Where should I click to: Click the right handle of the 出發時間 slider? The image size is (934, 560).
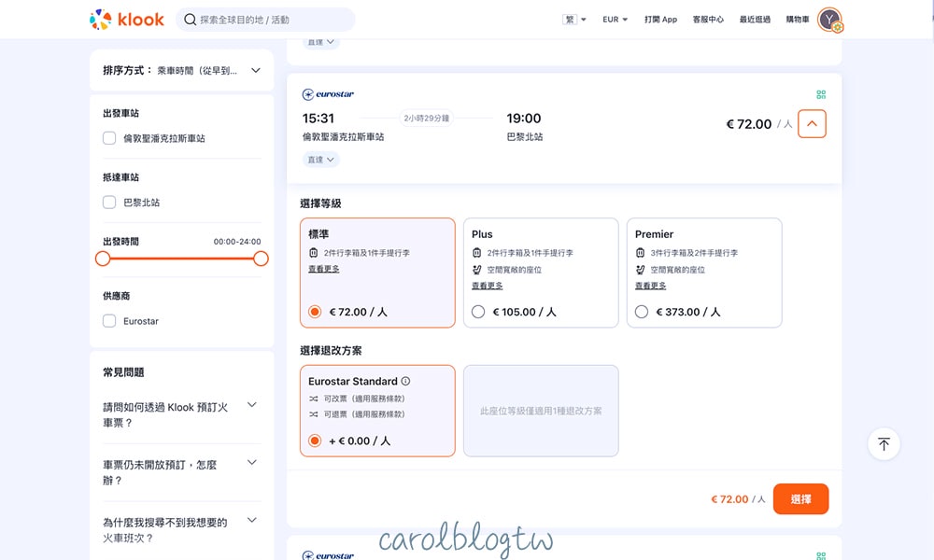(261, 259)
